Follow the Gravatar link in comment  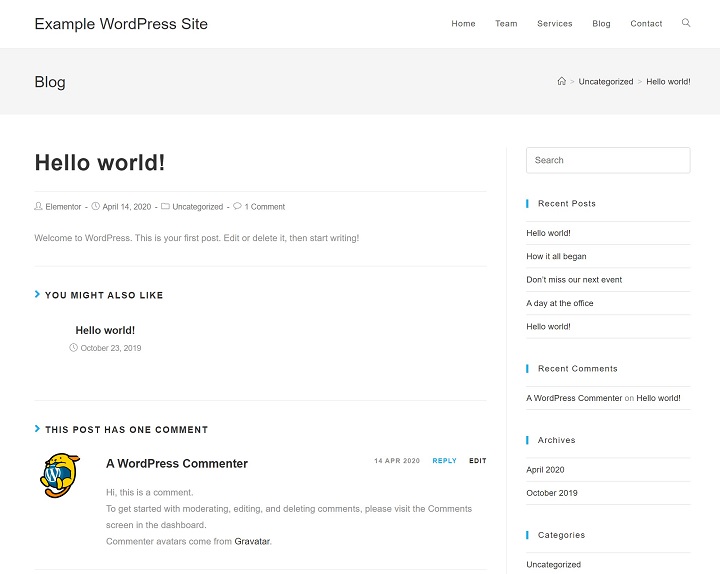[252, 541]
